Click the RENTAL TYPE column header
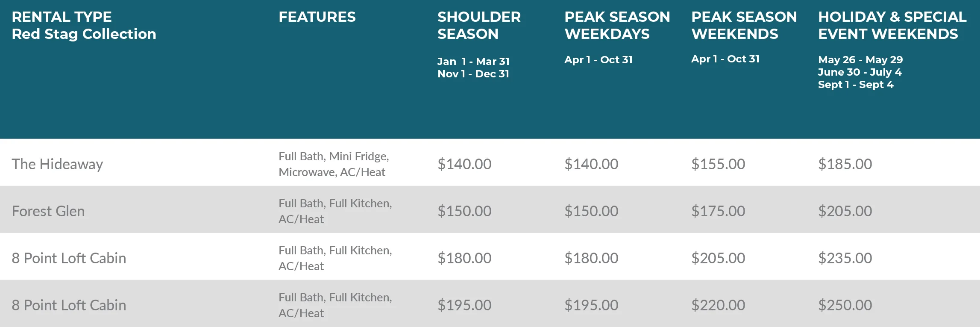The height and width of the screenshot is (327, 980). (62, 17)
